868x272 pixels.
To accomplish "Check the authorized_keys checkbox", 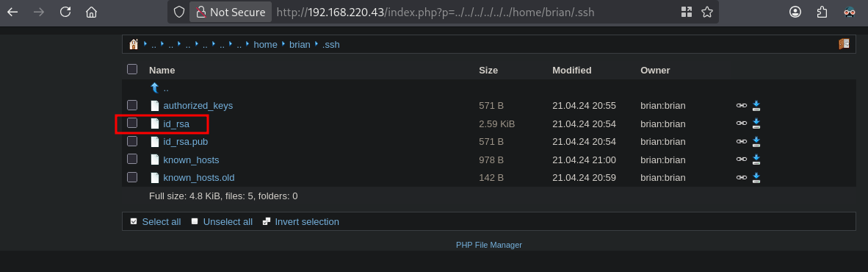I will tap(131, 105).
